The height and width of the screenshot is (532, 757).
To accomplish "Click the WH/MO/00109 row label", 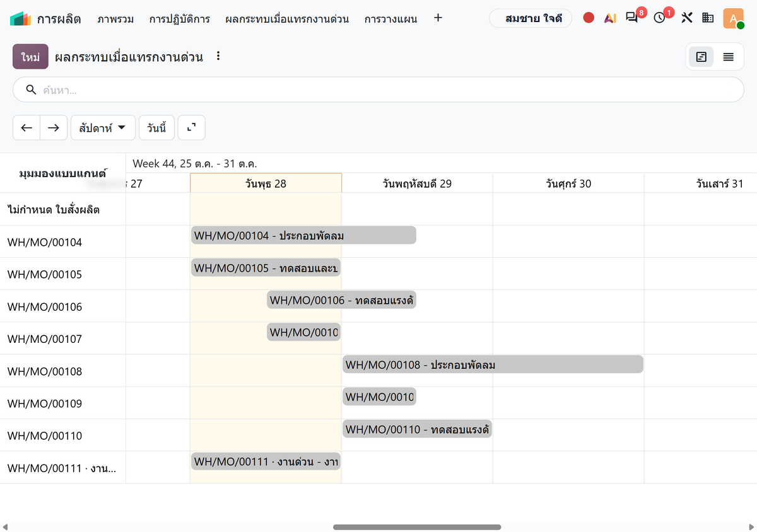I will coord(45,403).
